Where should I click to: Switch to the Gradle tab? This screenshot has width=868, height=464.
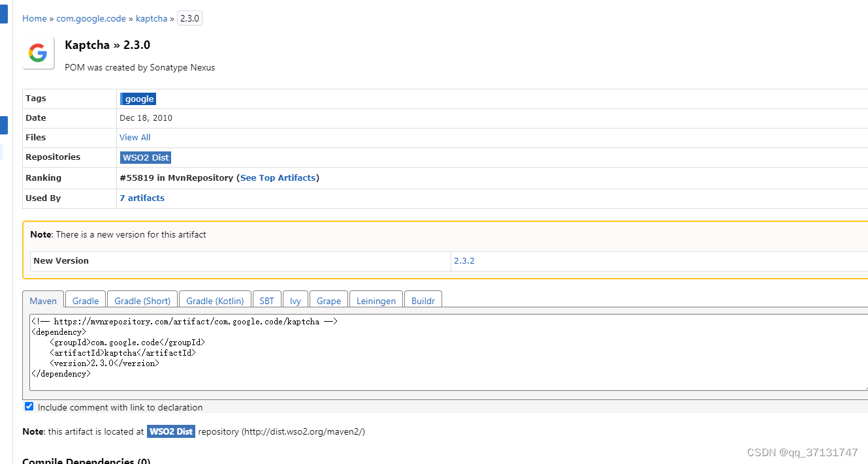[x=86, y=300]
